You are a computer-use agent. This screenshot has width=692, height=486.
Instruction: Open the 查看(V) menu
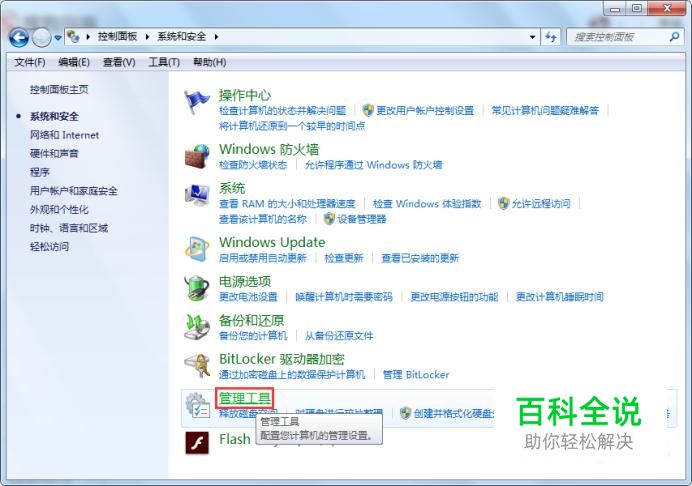tap(119, 62)
